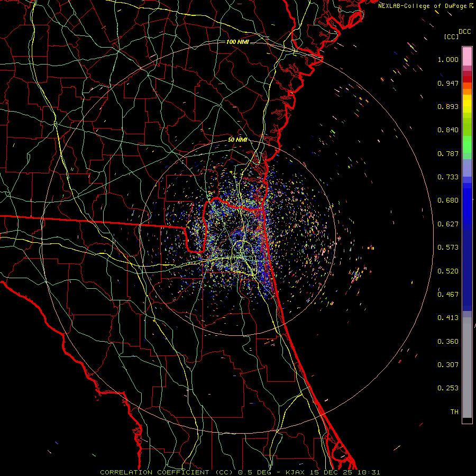Pick the gray legend swatch near 0.307
The image size is (476, 476).
[x=467, y=370]
